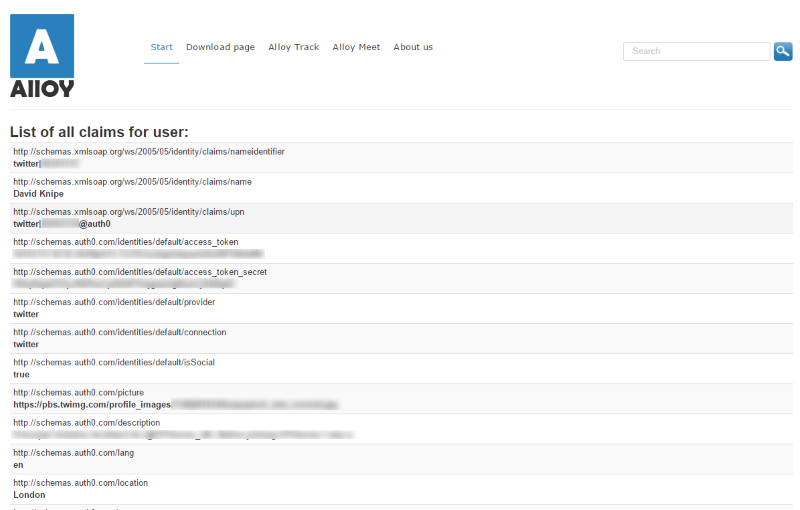Open the About us page
Viewport: 800px width, 510px height.
point(413,47)
